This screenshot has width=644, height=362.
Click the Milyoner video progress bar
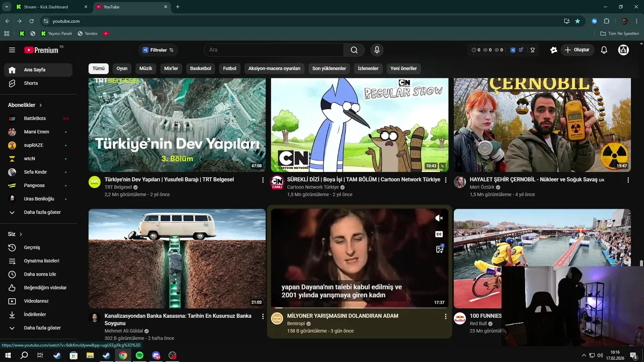[359, 308]
